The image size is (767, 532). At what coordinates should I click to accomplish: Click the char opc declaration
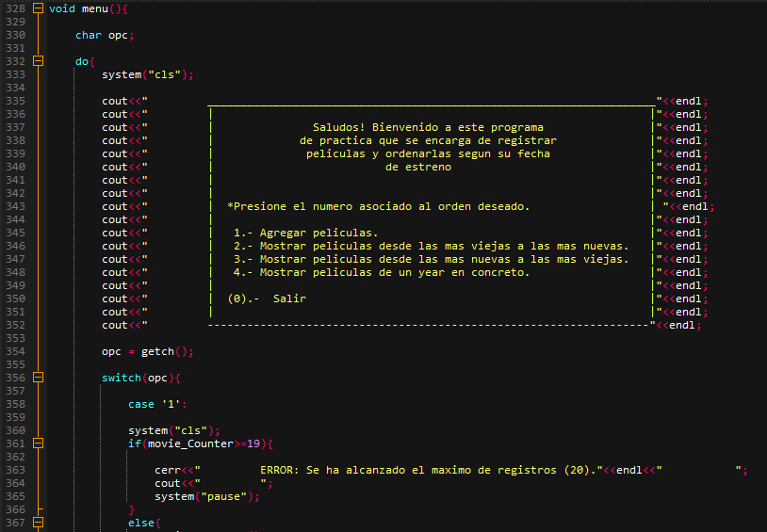(x=105, y=35)
